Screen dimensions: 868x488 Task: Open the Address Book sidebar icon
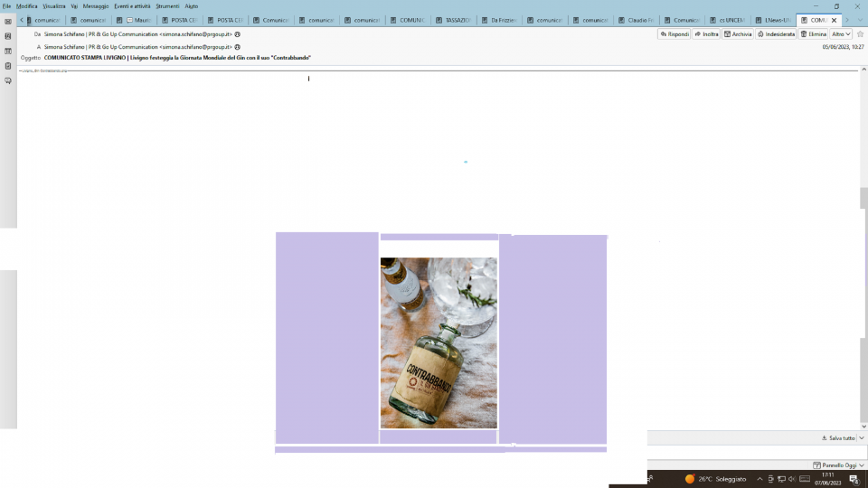[8, 36]
